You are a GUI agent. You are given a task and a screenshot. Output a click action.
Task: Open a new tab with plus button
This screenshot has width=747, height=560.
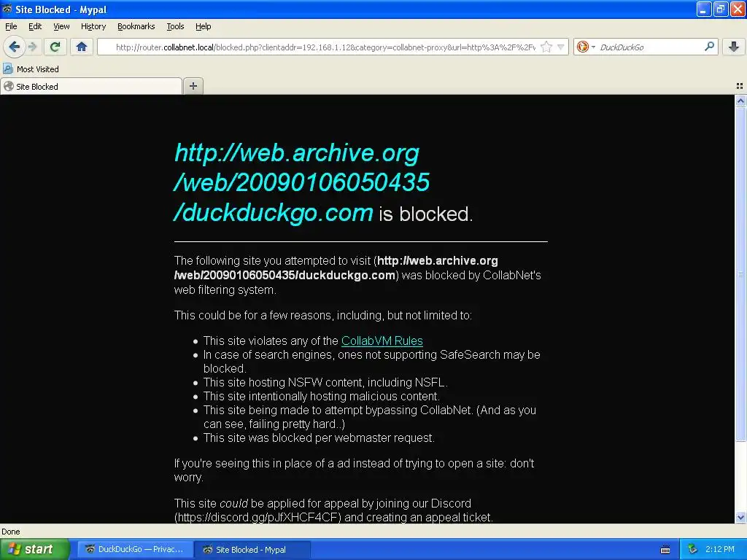click(x=193, y=86)
